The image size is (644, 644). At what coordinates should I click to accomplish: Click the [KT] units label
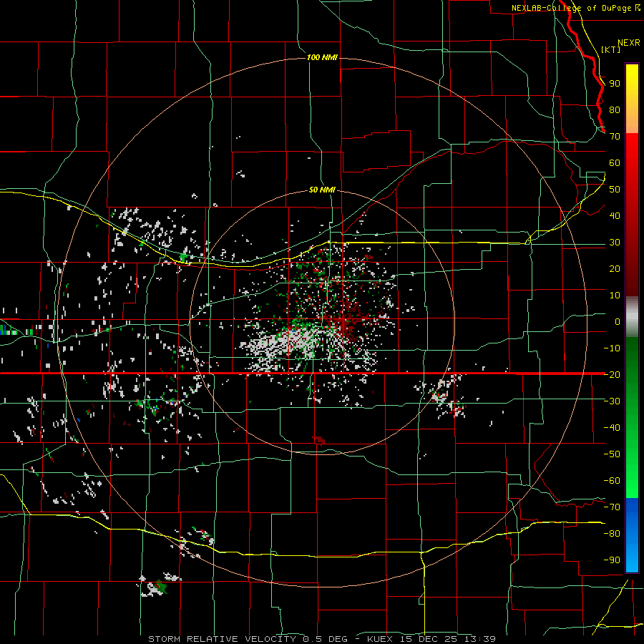point(611,49)
